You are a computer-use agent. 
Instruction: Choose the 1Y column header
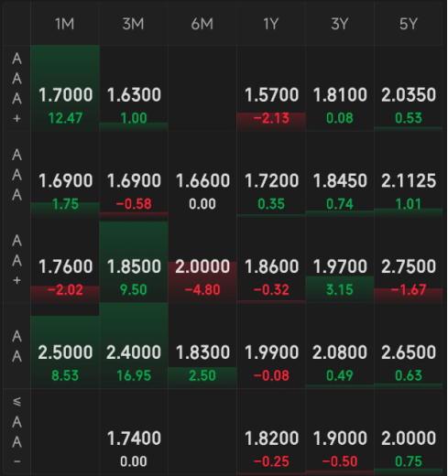point(271,24)
